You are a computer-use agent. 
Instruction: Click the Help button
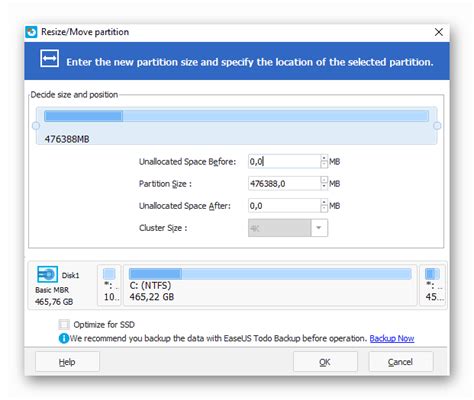coord(67,362)
